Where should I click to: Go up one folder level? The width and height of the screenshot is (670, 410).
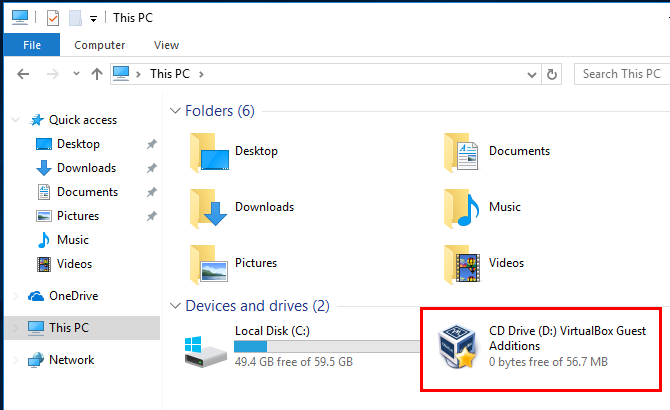[x=97, y=73]
